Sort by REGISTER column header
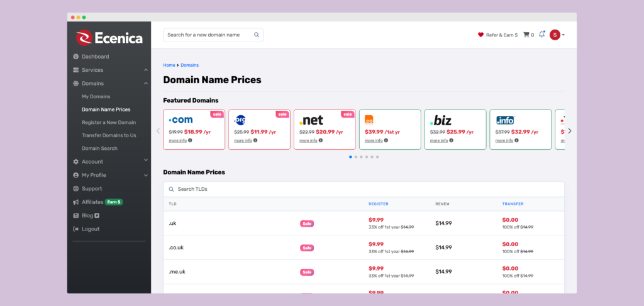 [x=378, y=204]
